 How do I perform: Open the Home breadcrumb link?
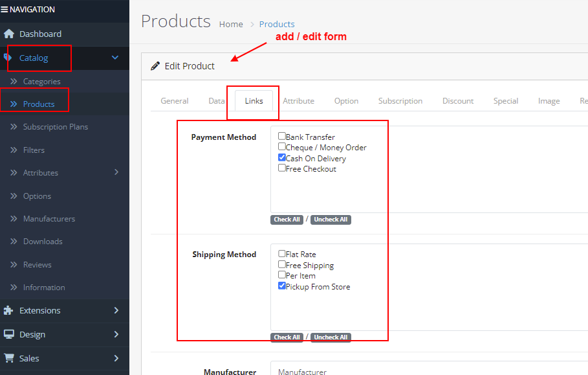[231, 25]
